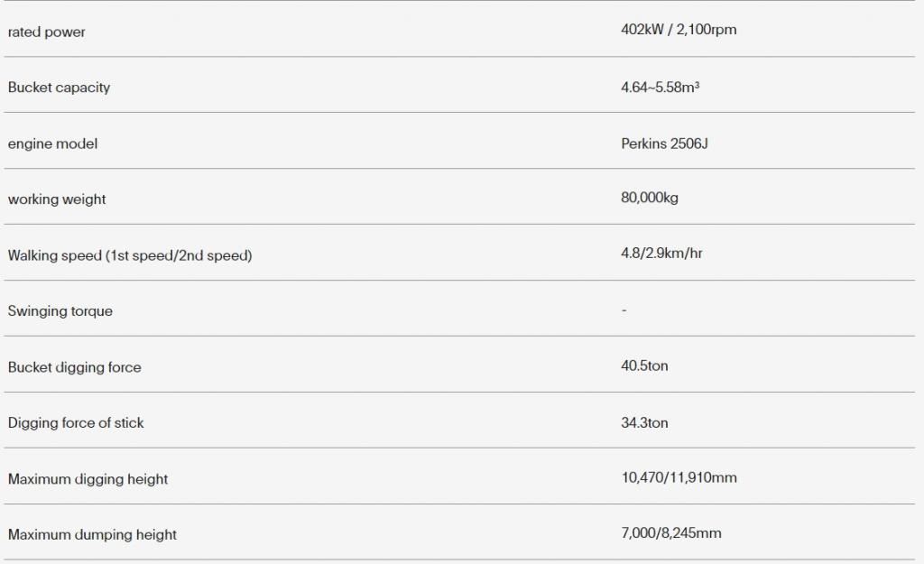Click the dash value for Swinging torque
This screenshot has height=564, width=924.
click(624, 310)
